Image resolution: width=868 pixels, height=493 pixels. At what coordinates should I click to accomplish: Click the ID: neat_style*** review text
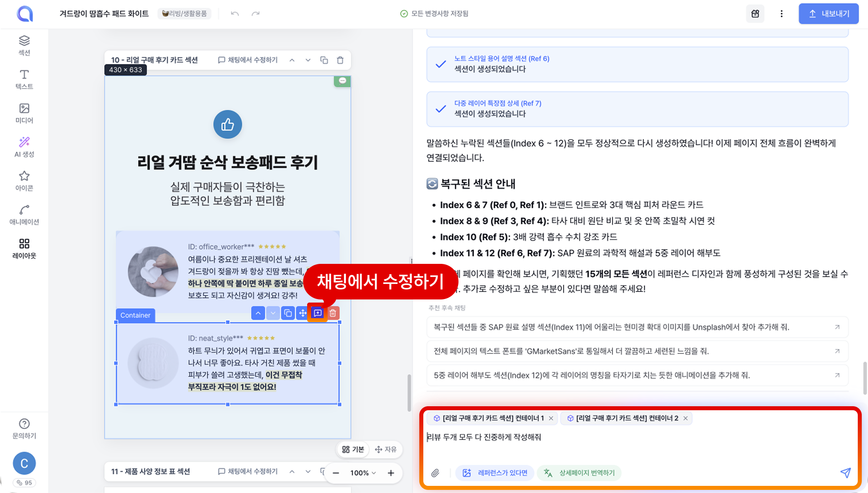point(215,339)
